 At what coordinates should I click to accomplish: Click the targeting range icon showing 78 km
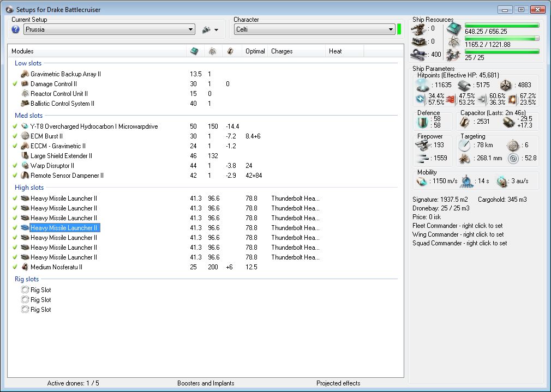(x=465, y=145)
